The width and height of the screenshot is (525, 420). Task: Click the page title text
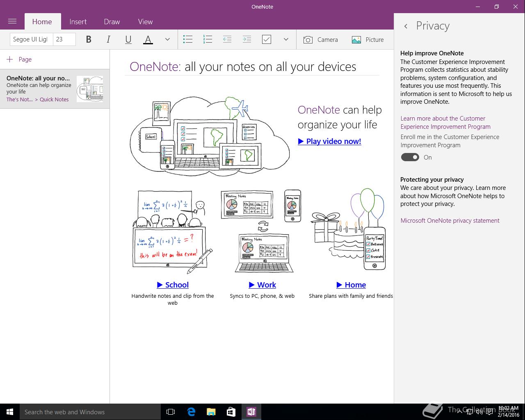(x=243, y=66)
